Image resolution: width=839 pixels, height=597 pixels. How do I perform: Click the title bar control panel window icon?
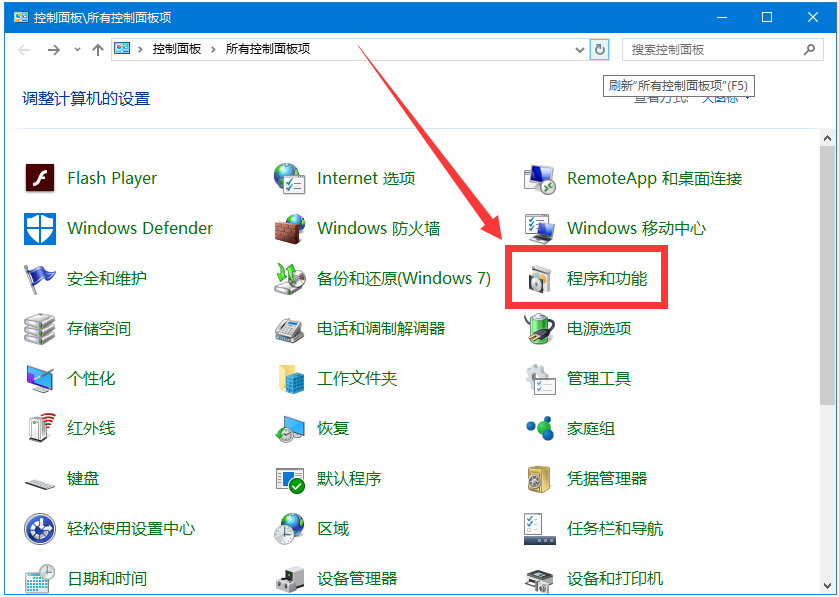(21, 17)
